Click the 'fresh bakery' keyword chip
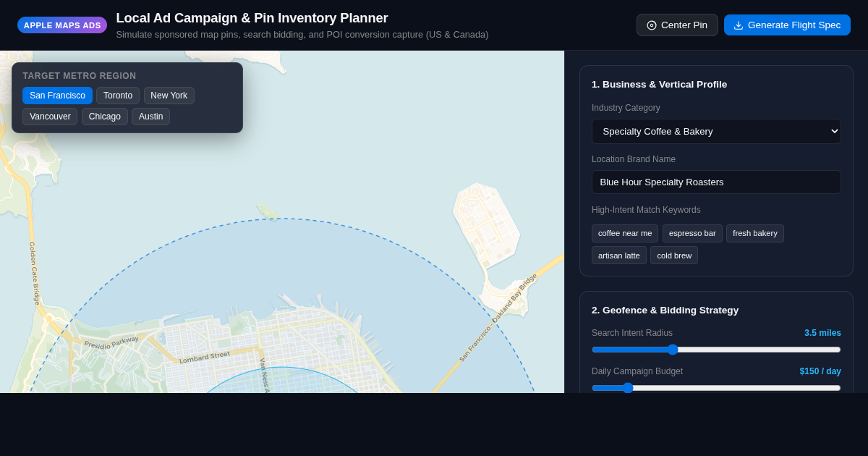 tap(755, 233)
